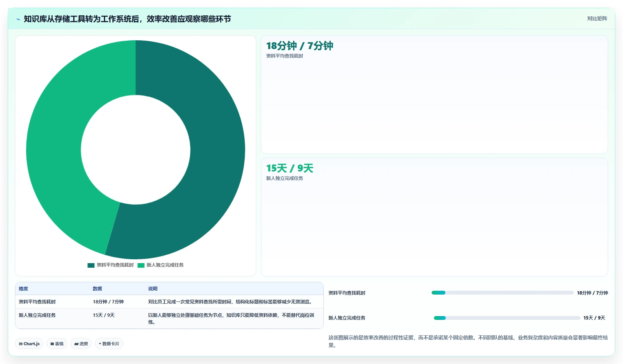The width and height of the screenshot is (623, 364).
Task: Click the bright green legend color box
Action: tap(141, 265)
